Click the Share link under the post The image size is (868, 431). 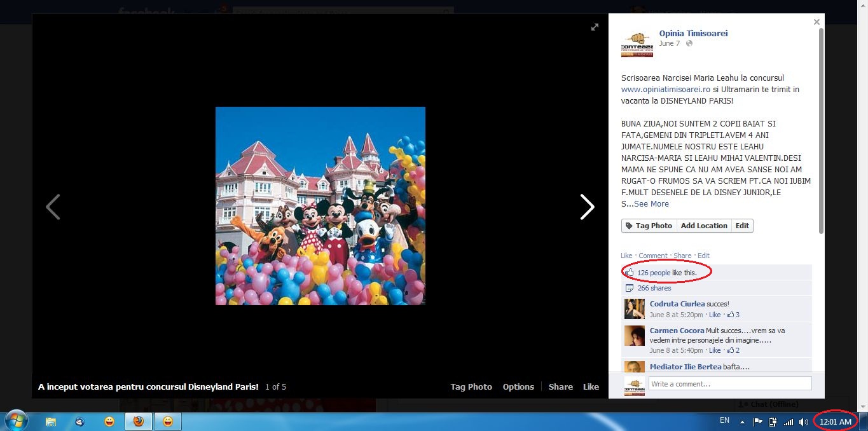tap(682, 256)
